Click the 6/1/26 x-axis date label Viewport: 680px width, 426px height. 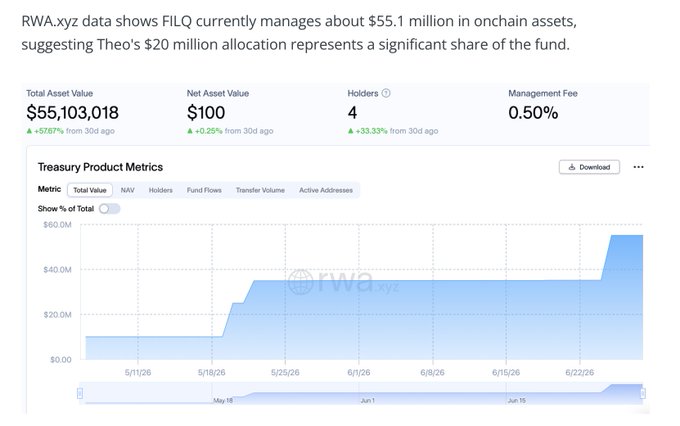point(359,373)
